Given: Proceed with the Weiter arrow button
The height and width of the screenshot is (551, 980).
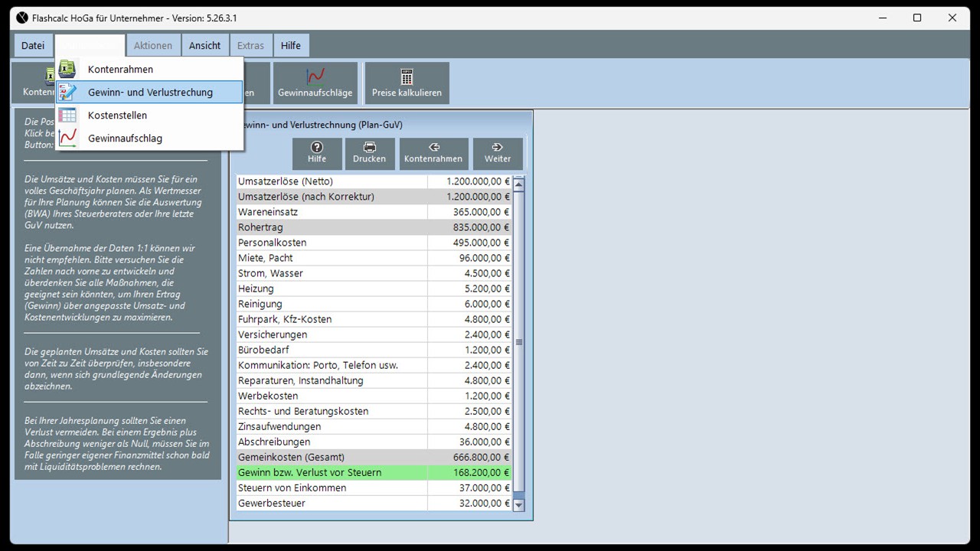Looking at the screenshot, I should [498, 153].
